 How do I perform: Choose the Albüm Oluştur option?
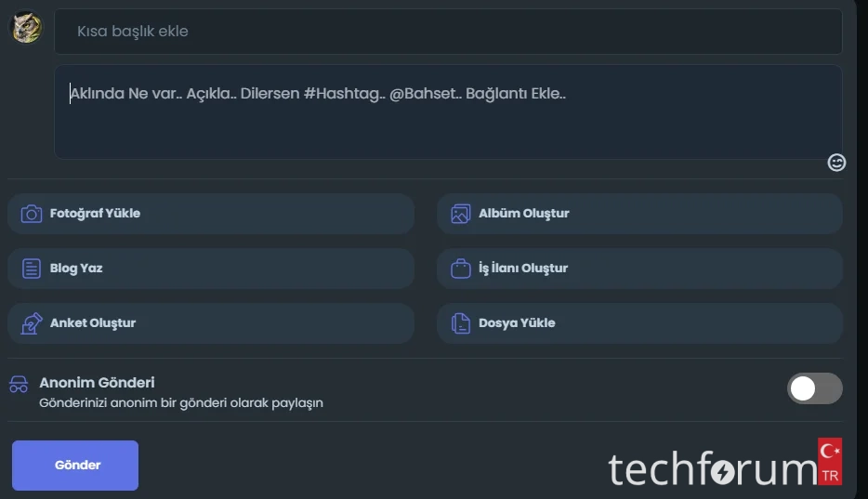pyautogui.click(x=523, y=214)
